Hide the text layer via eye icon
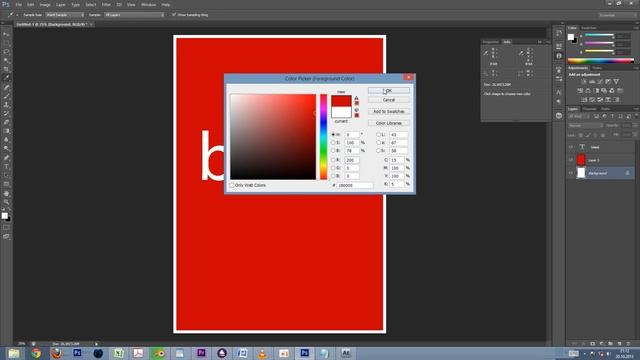 [571, 147]
